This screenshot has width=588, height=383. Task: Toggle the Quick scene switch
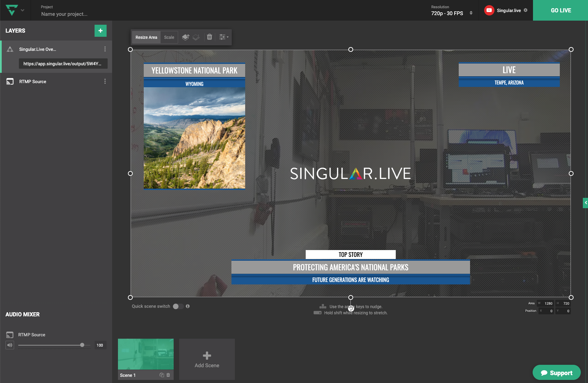tap(178, 306)
